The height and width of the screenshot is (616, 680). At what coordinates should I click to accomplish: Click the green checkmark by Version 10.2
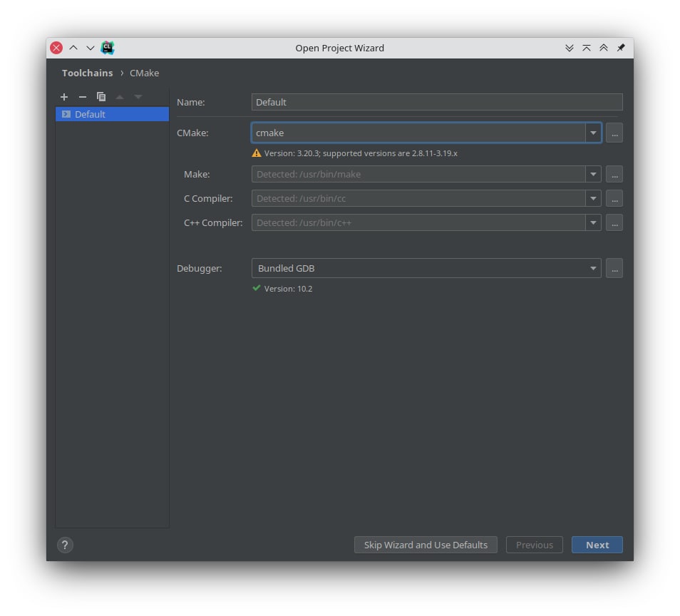pyautogui.click(x=257, y=288)
